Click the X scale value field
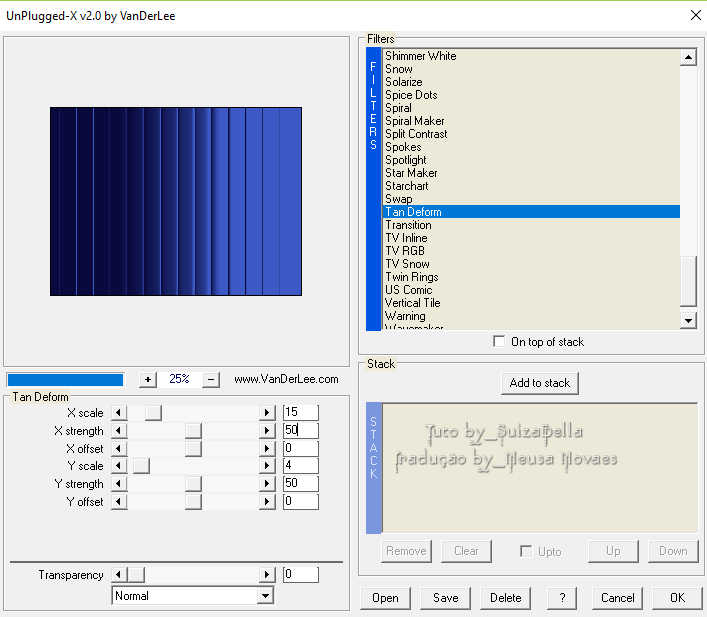Screen dimensions: 707x617 (301, 412)
